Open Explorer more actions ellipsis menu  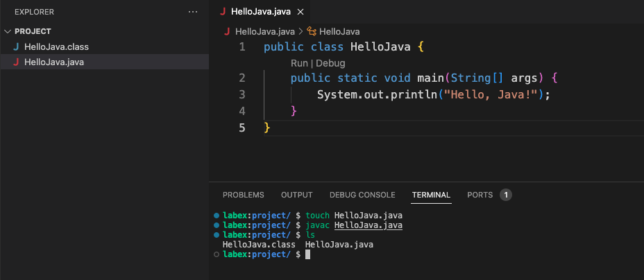coord(193,12)
